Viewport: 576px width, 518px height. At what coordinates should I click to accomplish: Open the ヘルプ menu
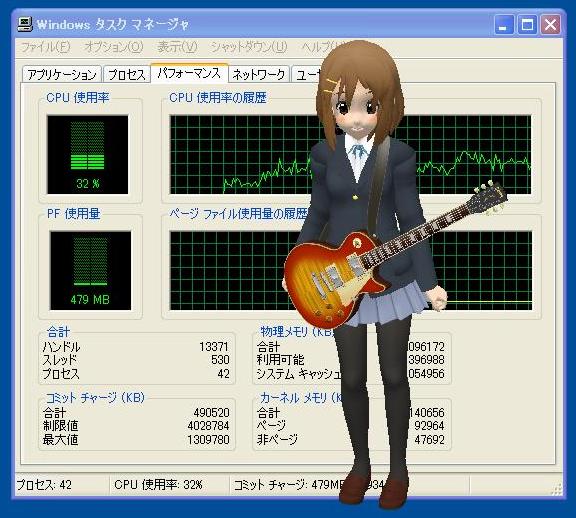click(320, 47)
